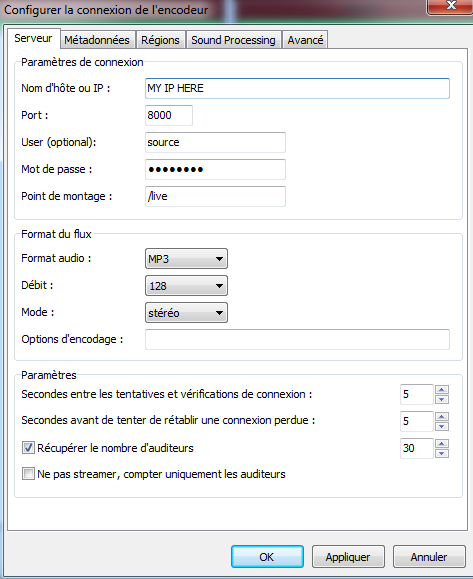The height and width of the screenshot is (579, 473).
Task: Increase seconds before reconnecting lost connection
Action: click(442, 417)
